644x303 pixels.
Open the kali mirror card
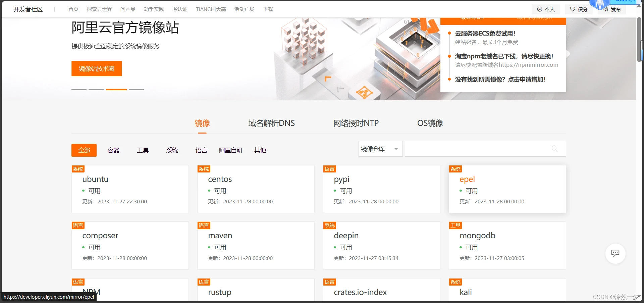pyautogui.click(x=507, y=290)
